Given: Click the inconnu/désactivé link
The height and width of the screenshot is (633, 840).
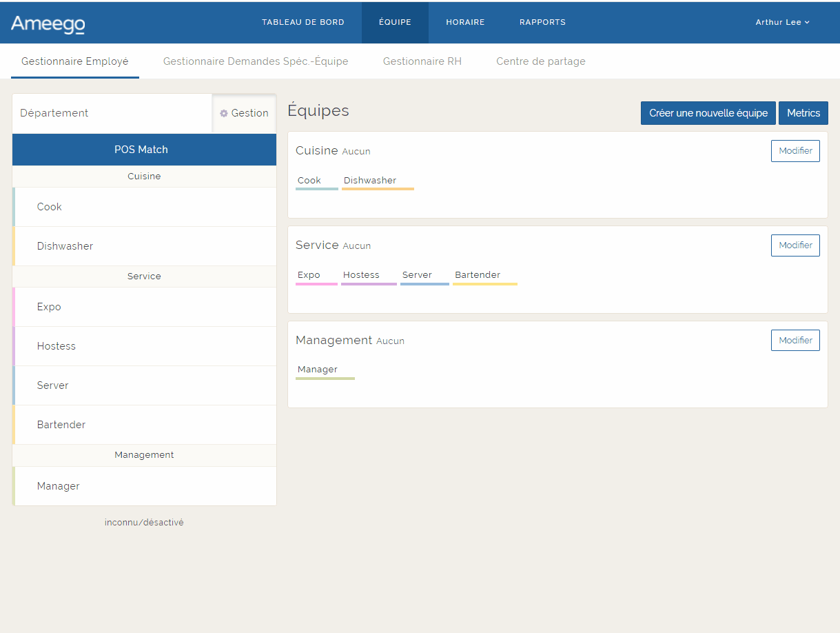Looking at the screenshot, I should [144, 523].
